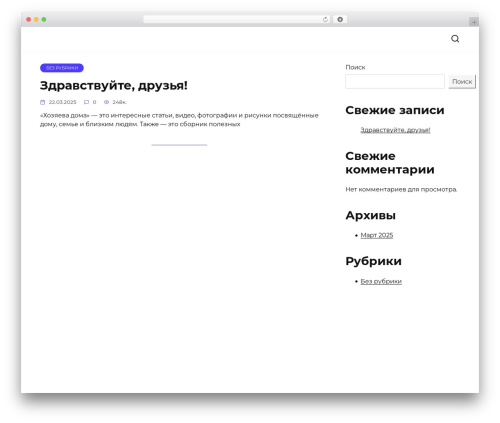Open post title Здравствуйте, друзья!

[x=114, y=86]
